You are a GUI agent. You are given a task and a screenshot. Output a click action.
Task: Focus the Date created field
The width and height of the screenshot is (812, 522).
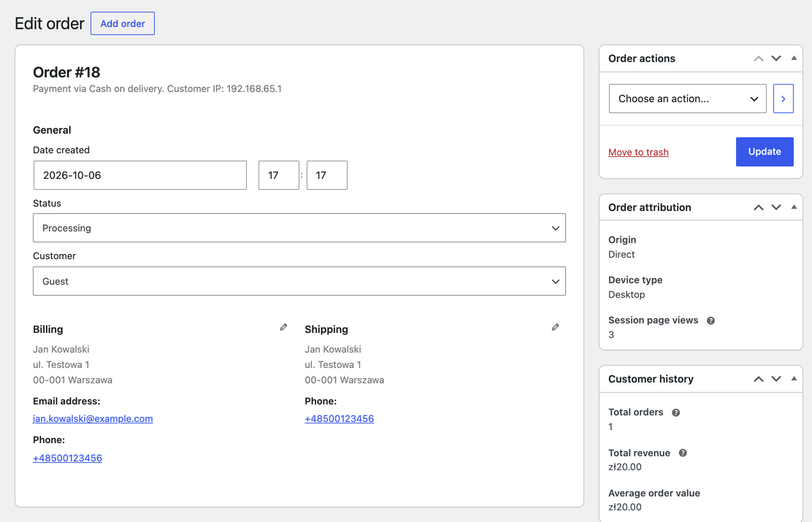tap(139, 175)
